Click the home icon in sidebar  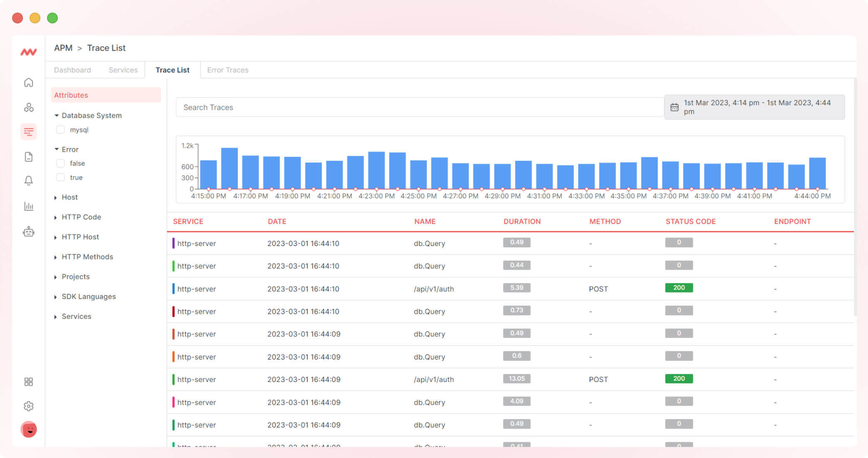(x=29, y=83)
